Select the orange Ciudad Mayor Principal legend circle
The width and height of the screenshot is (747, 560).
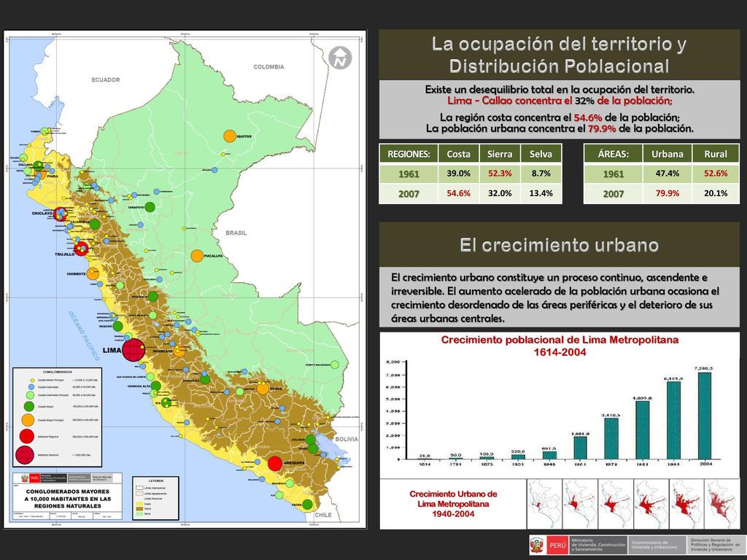[28, 420]
